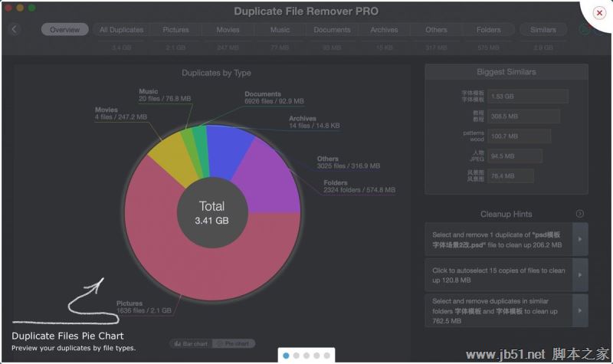Viewport: 613px width, 364px height.
Task: Open arrow for psd duplicate cleanup hint
Action: [x=580, y=239]
